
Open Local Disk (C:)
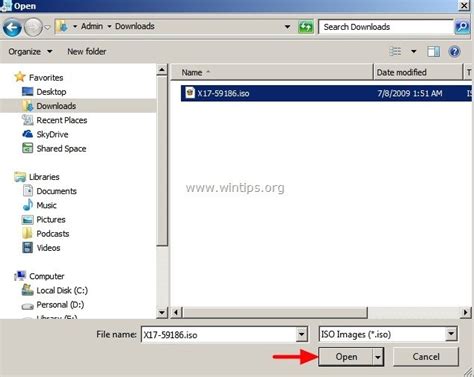62,291
